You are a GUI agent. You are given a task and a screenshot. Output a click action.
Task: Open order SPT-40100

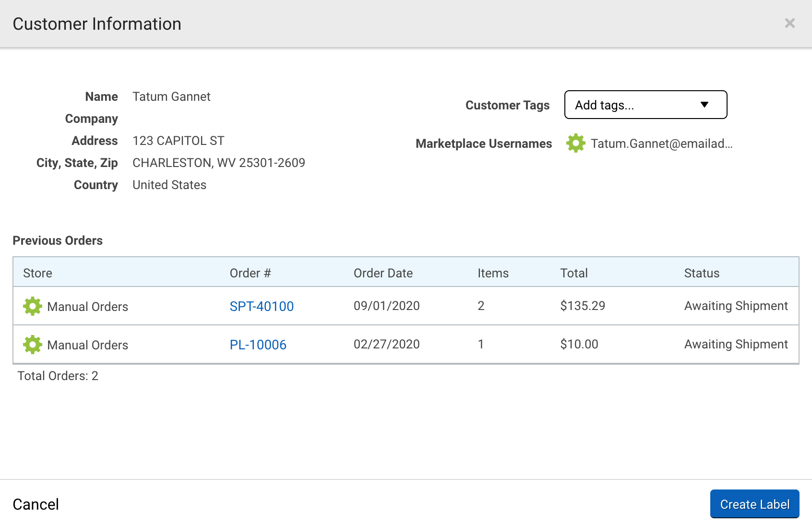click(262, 306)
